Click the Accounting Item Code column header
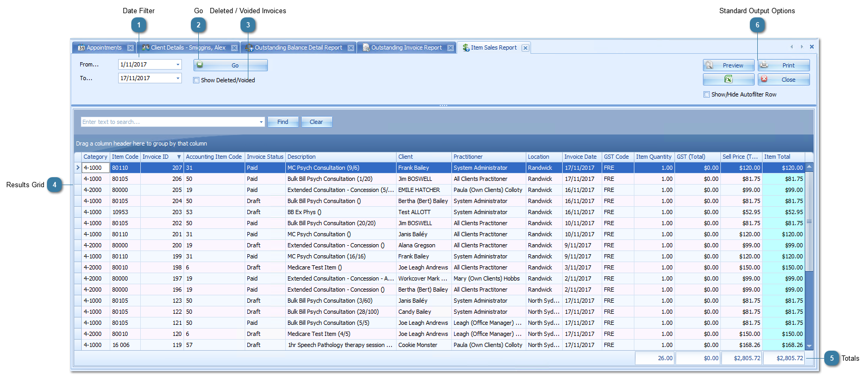Screen dimensions: 868x376 (x=214, y=157)
